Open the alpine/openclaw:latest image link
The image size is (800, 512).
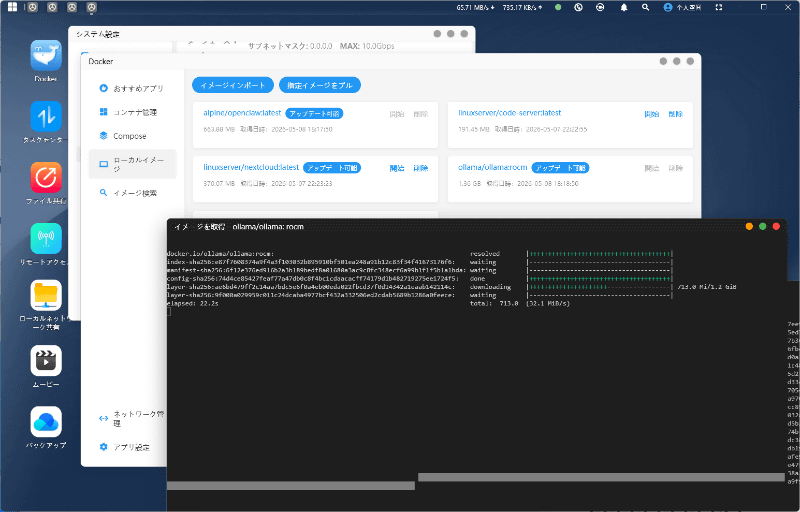click(242, 113)
